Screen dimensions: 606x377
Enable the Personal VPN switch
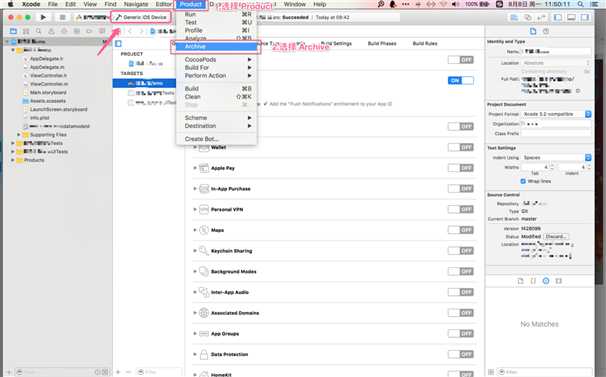(461, 210)
